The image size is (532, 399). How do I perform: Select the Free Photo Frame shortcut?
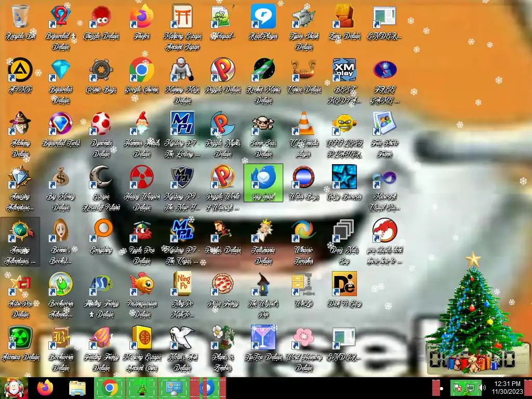[x=384, y=135]
